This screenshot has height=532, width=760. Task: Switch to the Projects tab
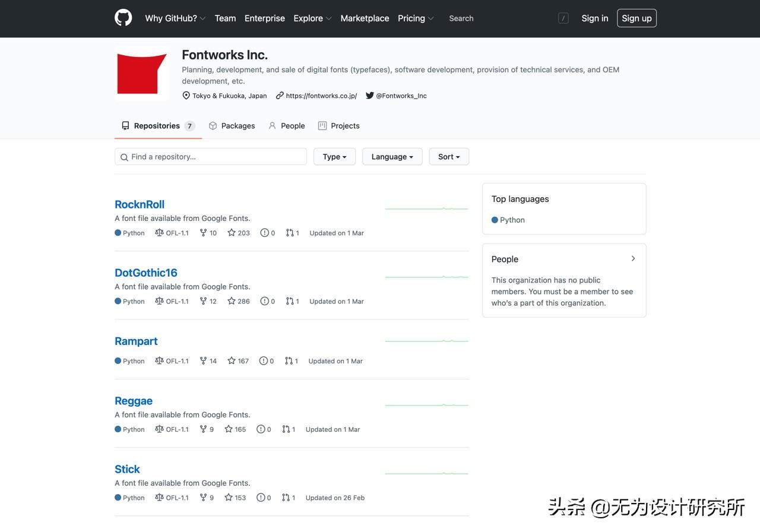[x=338, y=126]
